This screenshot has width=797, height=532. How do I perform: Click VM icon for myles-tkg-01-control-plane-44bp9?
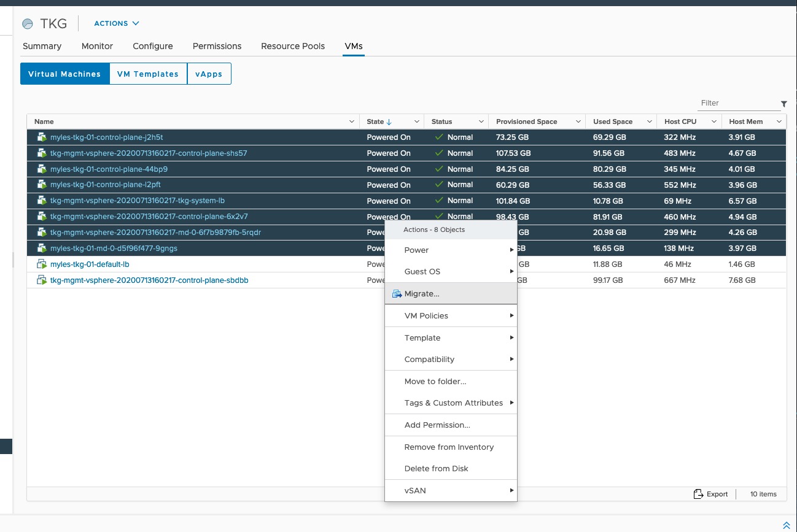42,169
